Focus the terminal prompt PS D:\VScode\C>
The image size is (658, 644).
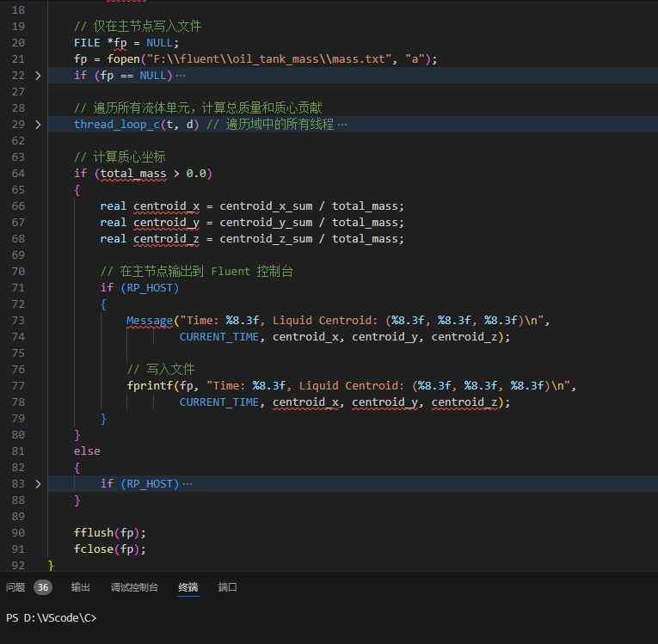pyautogui.click(x=52, y=618)
